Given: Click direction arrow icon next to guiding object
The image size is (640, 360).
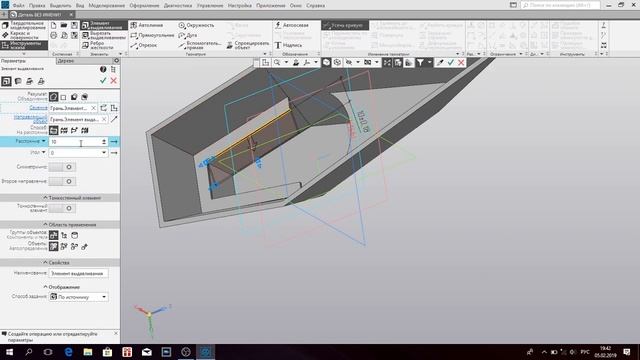Looking at the screenshot, I should pos(114,119).
